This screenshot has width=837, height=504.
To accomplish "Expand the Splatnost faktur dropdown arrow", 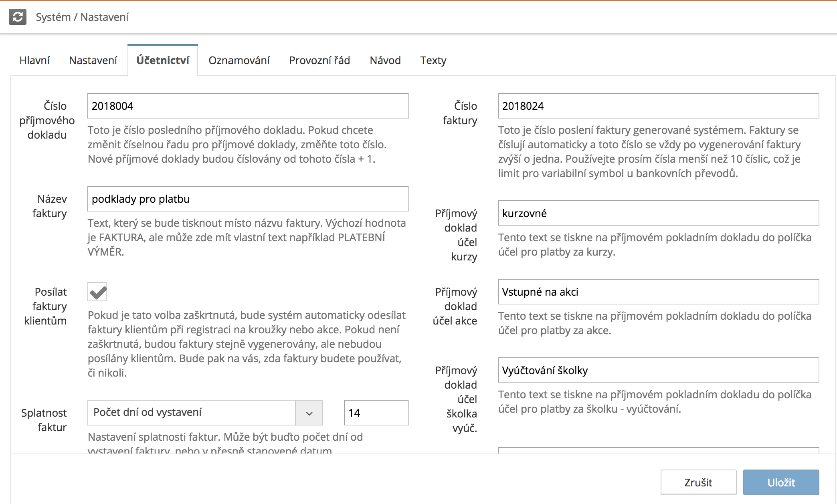I will click(x=309, y=413).
